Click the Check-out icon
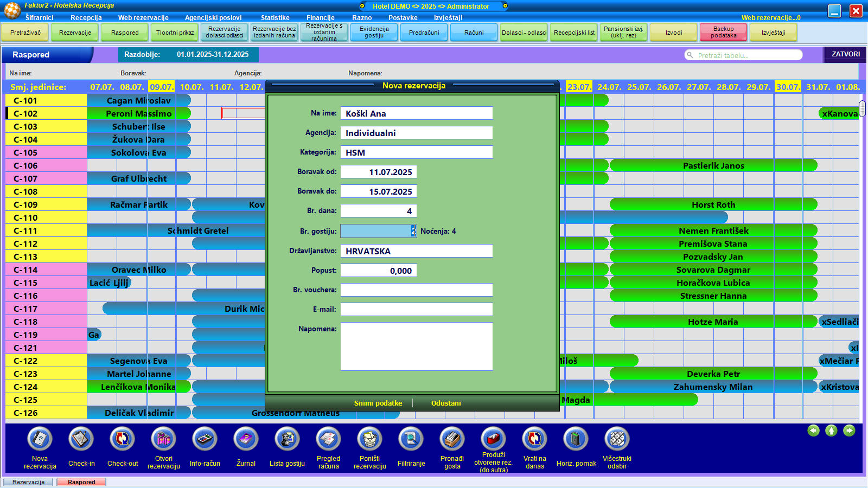The height and width of the screenshot is (488, 868). point(123,439)
